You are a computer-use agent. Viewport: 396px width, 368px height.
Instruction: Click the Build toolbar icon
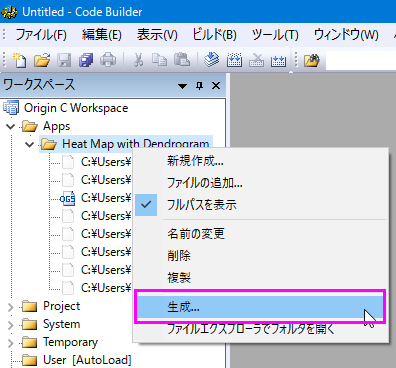pyautogui.click(x=234, y=60)
